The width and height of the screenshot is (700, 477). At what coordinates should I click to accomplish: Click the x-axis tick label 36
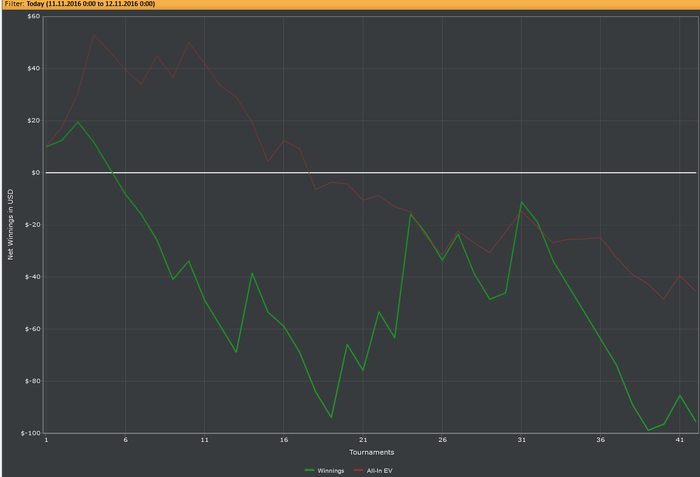tap(601, 440)
